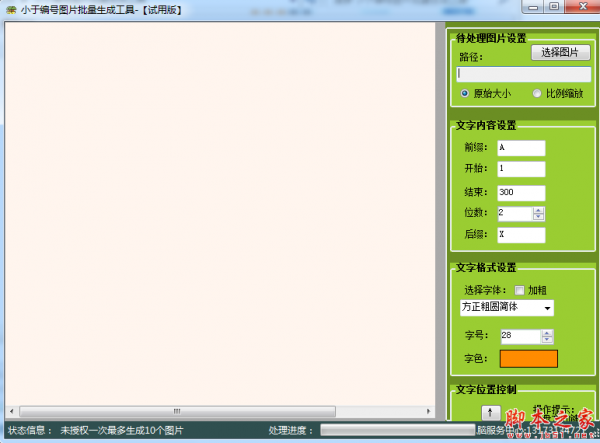The width and height of the screenshot is (600, 443).
Task: Increase 字号 font size with up arrow
Action: pyautogui.click(x=547, y=333)
